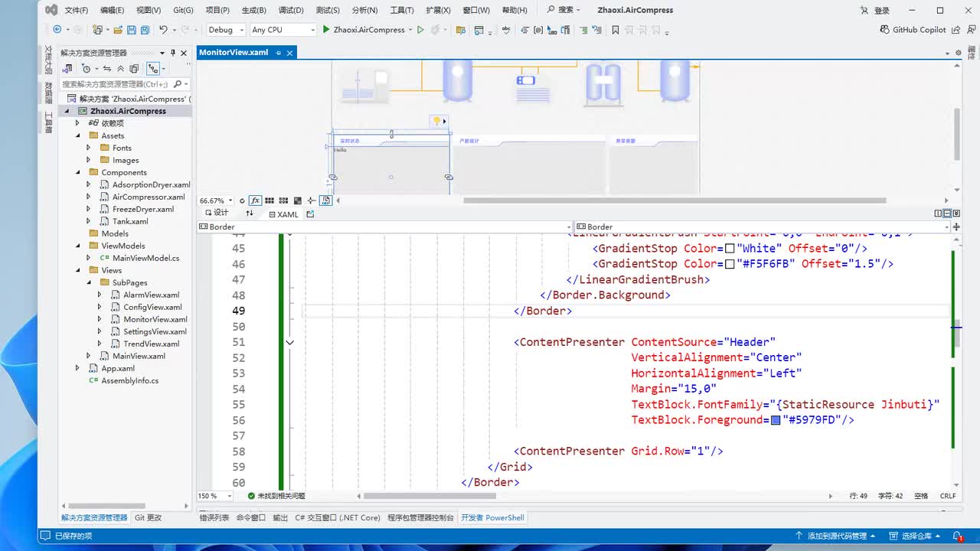Toggle snap grid display in designer bar
The width and height of the screenshot is (980, 551).
coord(269,201)
